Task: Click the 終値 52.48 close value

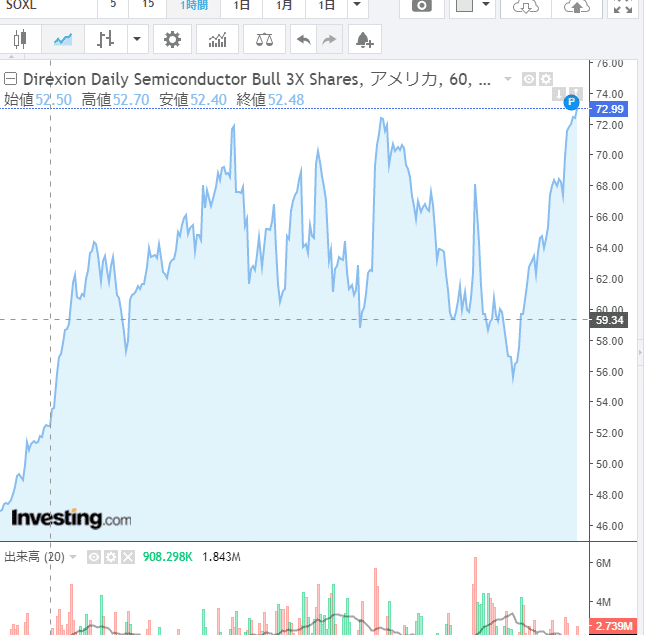Action: (x=270, y=100)
